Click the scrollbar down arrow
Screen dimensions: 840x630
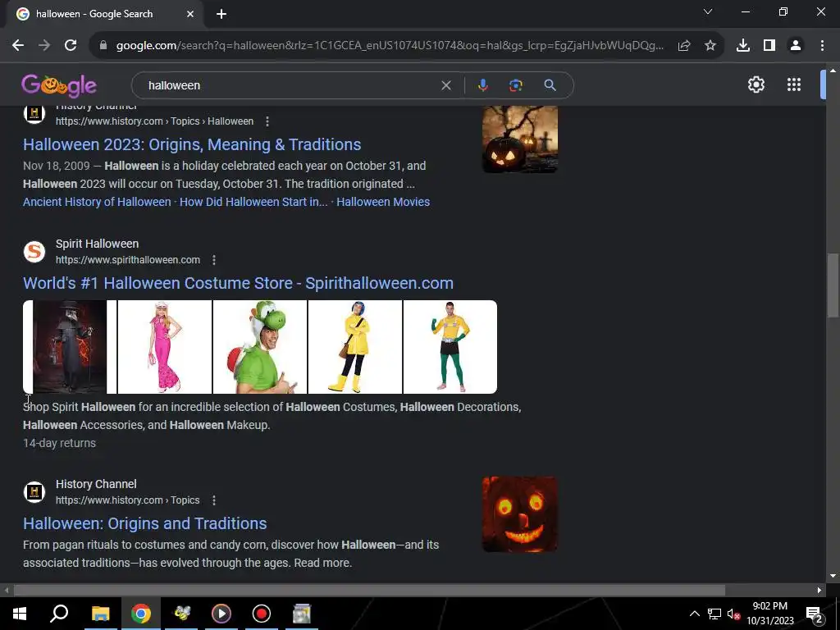[x=833, y=577]
